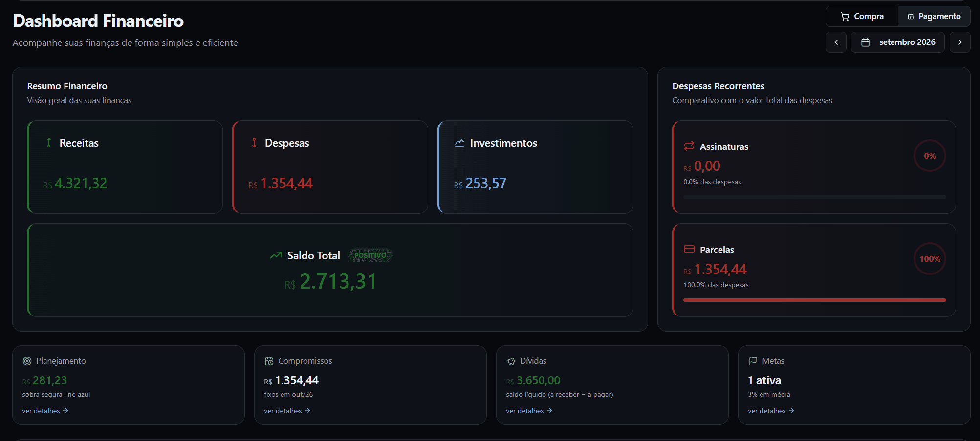Click the Saldo Total value 2.713,31
The image size is (980, 441).
338,281
